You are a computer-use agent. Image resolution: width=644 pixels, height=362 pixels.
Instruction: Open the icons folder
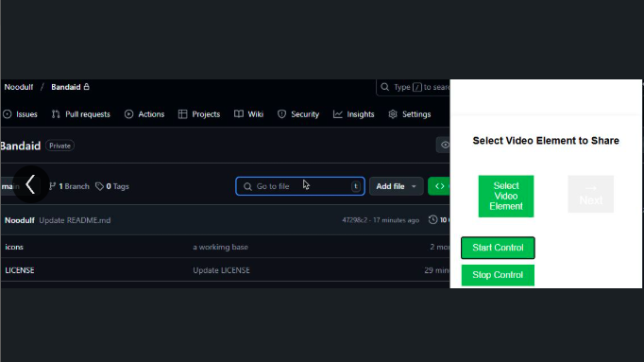point(14,247)
